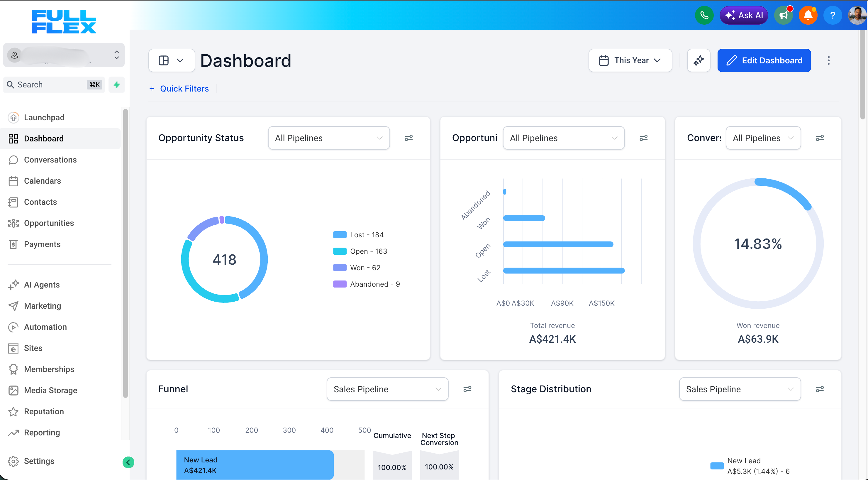Open the megaphone announcements icon
This screenshot has width=868, height=480.
click(784, 15)
